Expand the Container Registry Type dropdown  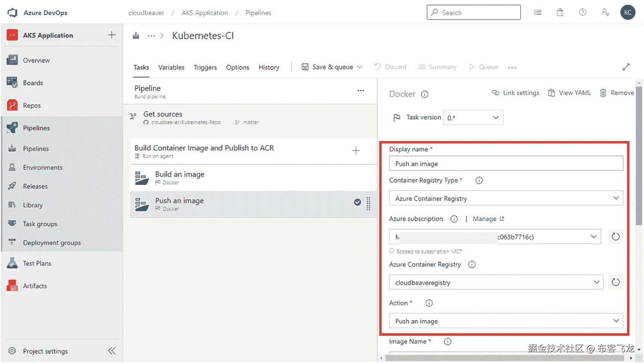[505, 198]
